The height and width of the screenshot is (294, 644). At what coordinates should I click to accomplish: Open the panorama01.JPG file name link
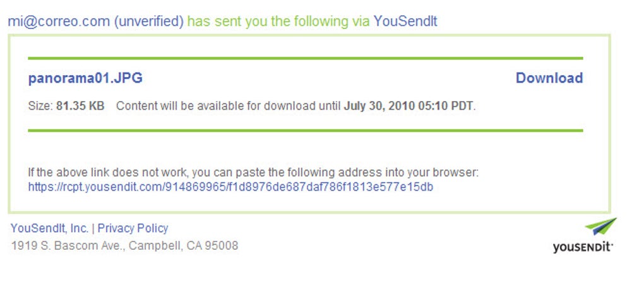coord(85,78)
